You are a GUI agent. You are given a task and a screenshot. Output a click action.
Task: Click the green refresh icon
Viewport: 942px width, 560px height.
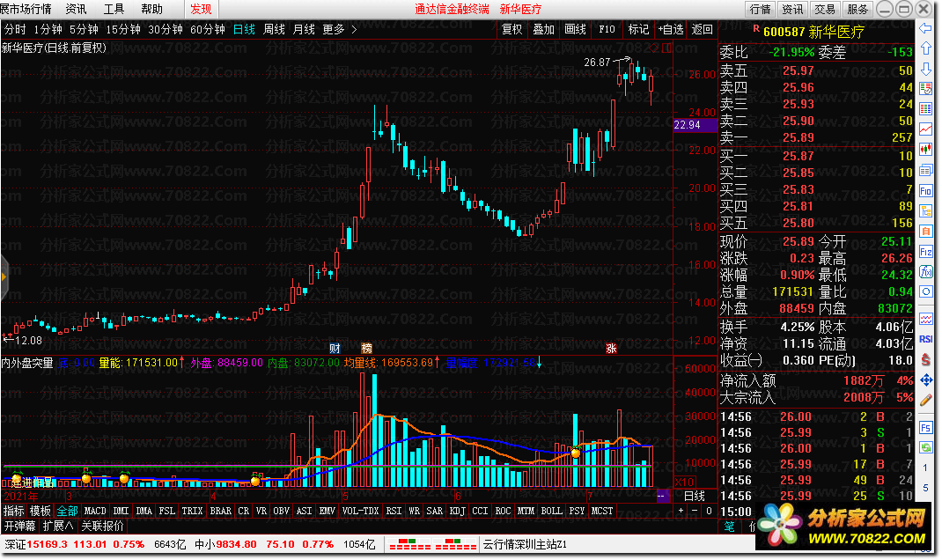926,447
